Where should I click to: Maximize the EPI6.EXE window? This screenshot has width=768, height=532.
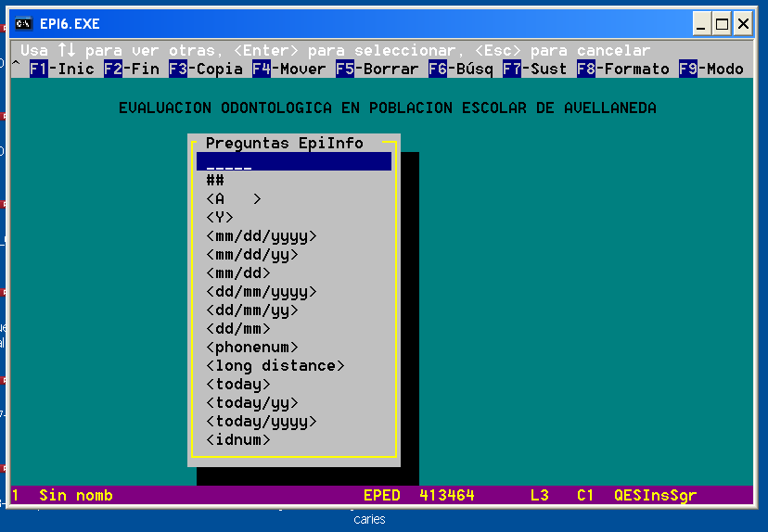(722, 23)
